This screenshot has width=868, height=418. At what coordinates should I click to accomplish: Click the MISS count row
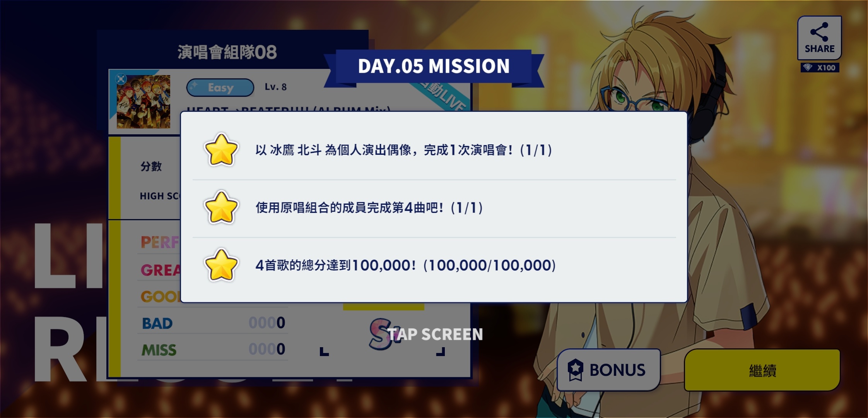(213, 349)
